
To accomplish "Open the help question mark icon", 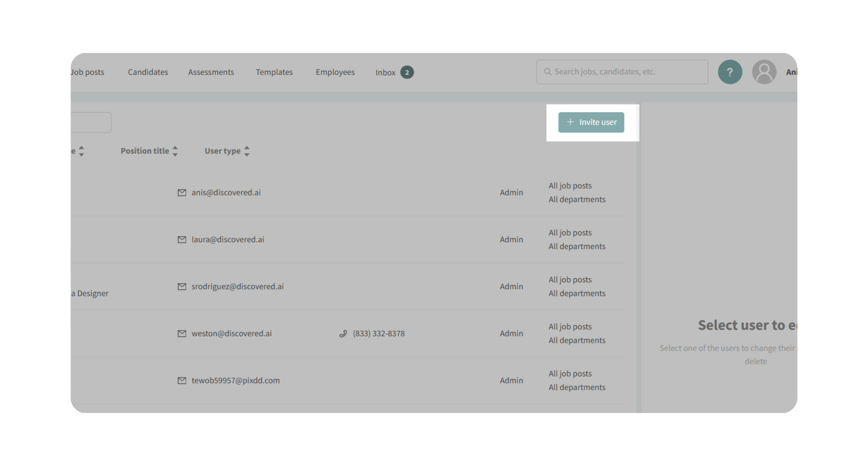I will [x=730, y=72].
